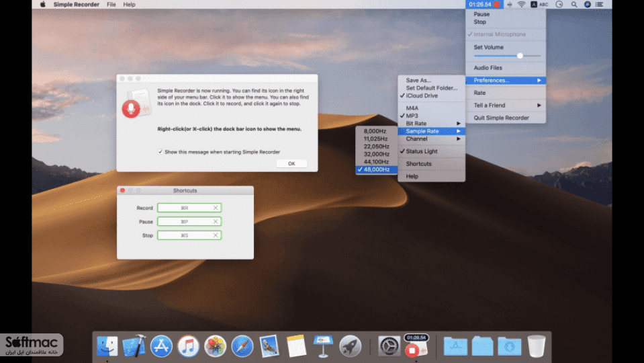Click the Simple Recorder stop icon in the dock
Viewport: 644px width, 363px height.
[x=416, y=346]
